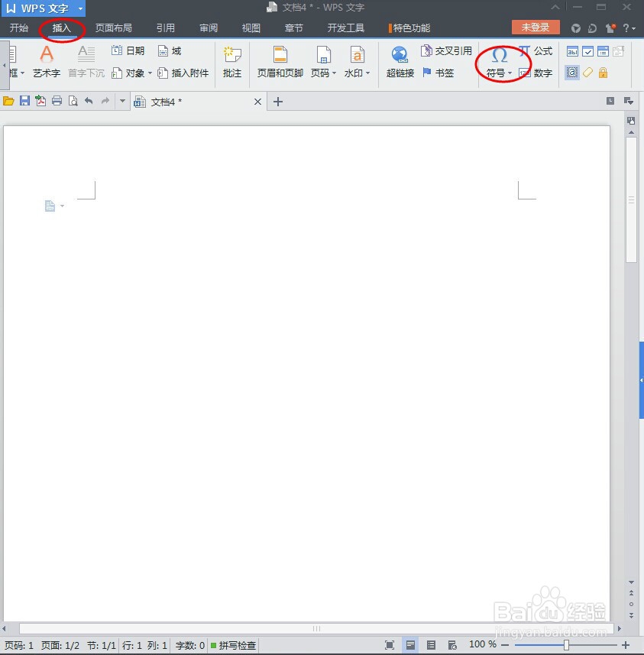Click the vertical scrollbar thumb

[x=631, y=200]
